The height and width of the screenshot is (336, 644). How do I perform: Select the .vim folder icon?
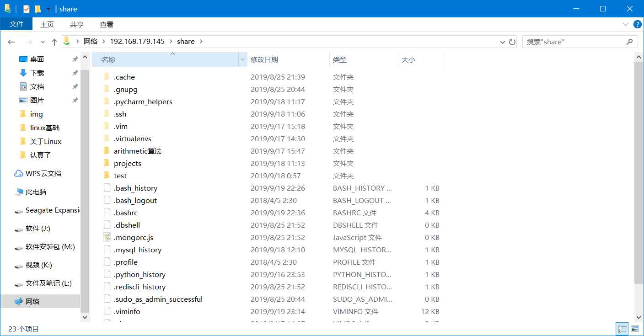coord(107,126)
